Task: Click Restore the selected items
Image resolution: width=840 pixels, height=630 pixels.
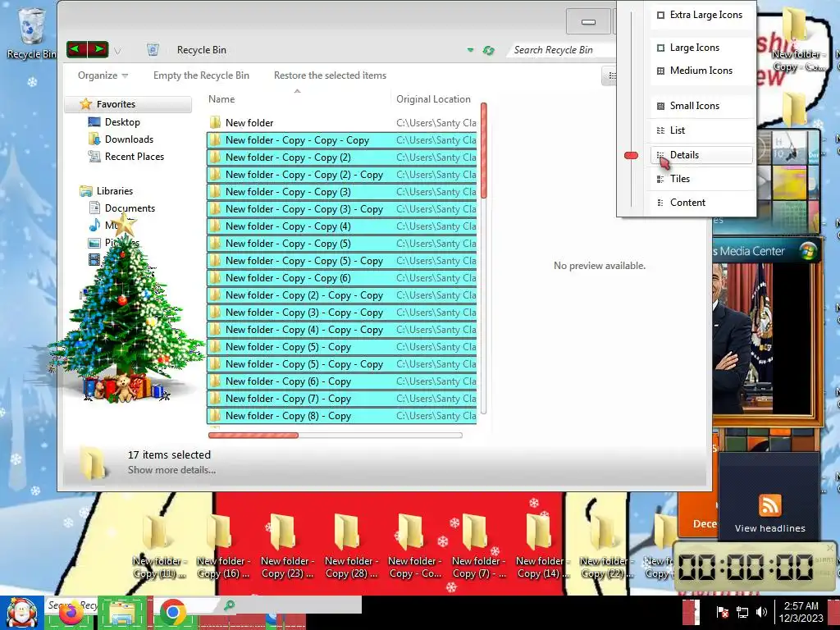Action: coord(330,75)
